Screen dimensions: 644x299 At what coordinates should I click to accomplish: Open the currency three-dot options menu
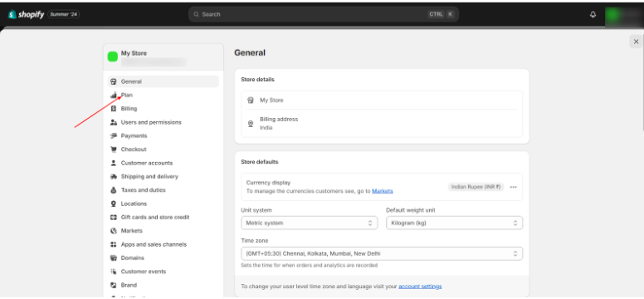click(513, 187)
